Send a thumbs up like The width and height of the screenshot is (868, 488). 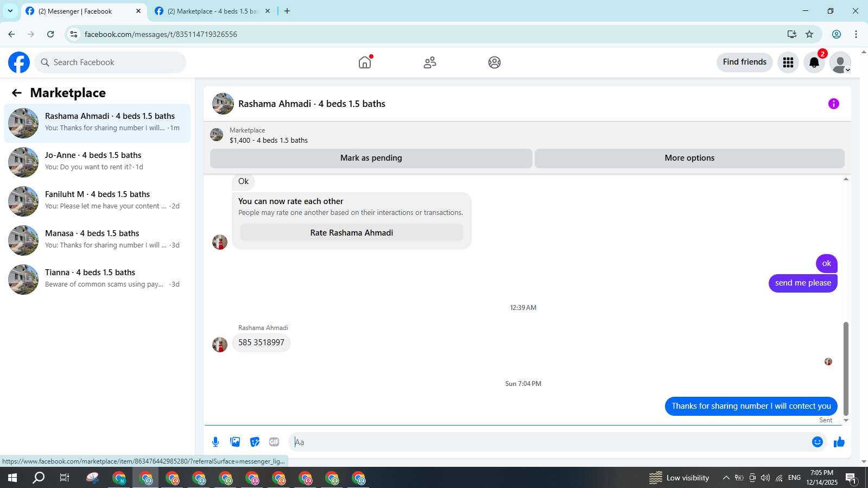coord(839,442)
